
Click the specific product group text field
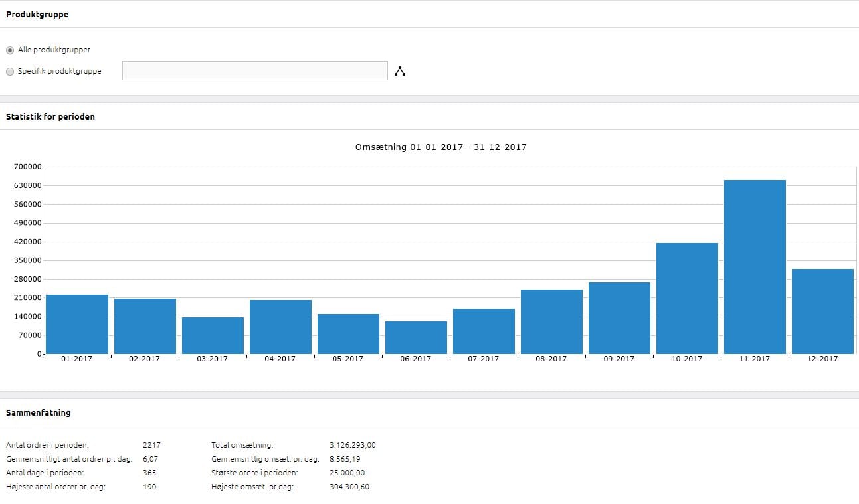[254, 71]
